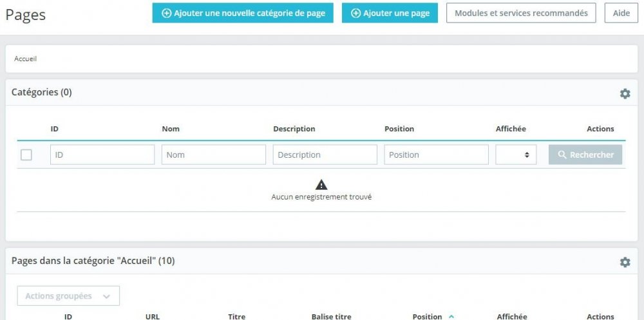Open the Affichée filter dropdown
This screenshot has width=644, height=320.
516,155
